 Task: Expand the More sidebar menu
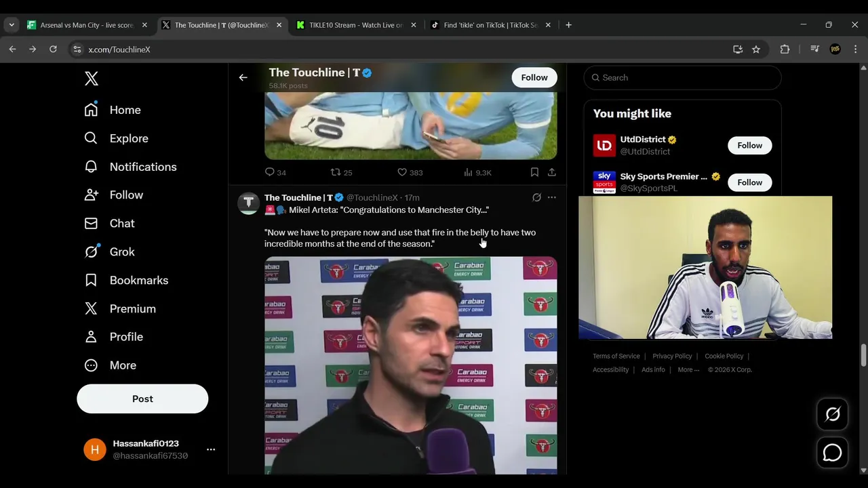click(x=110, y=365)
